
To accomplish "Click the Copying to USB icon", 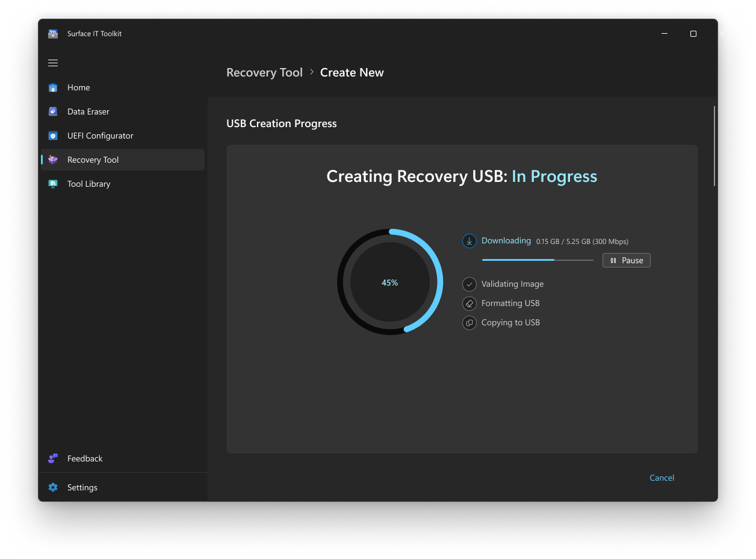I will (469, 323).
